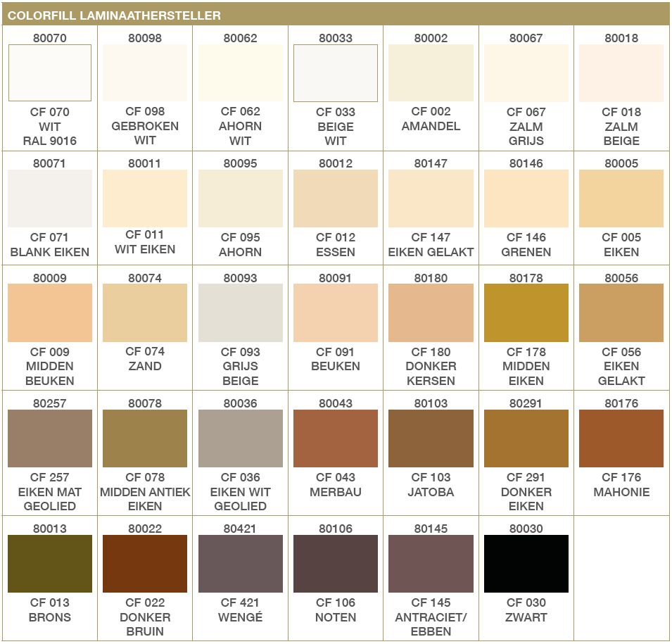Select the CF 071 Blank Eiken swatch

click(50, 198)
